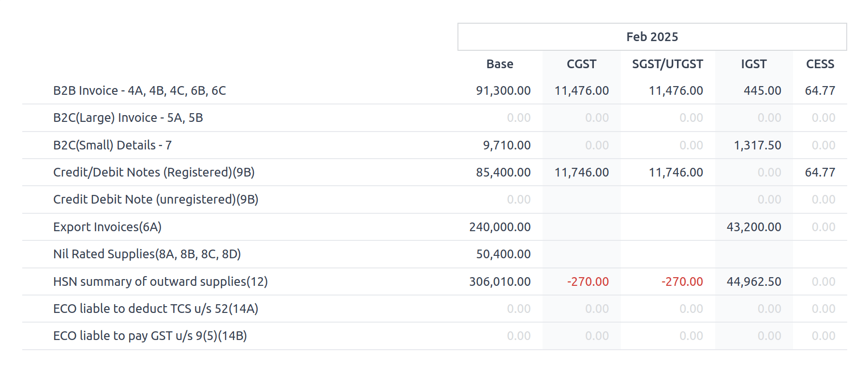Open HSN summary of outward supplies(12)
This screenshot has height=370, width=868.
(x=160, y=281)
